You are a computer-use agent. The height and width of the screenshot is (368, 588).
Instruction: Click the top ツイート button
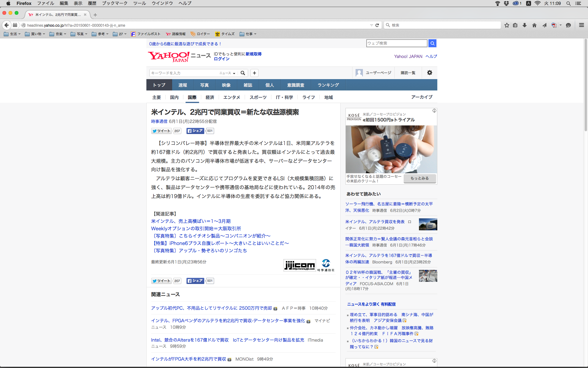click(162, 131)
